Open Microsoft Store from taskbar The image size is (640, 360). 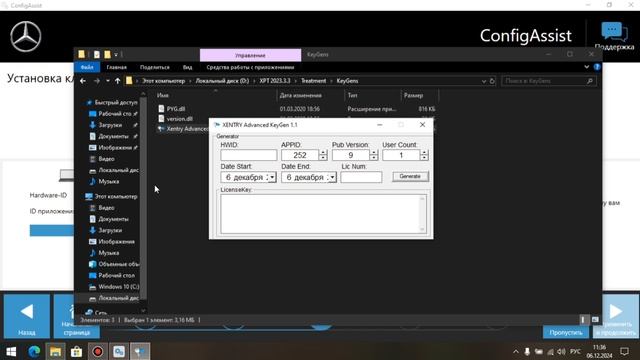76,351
